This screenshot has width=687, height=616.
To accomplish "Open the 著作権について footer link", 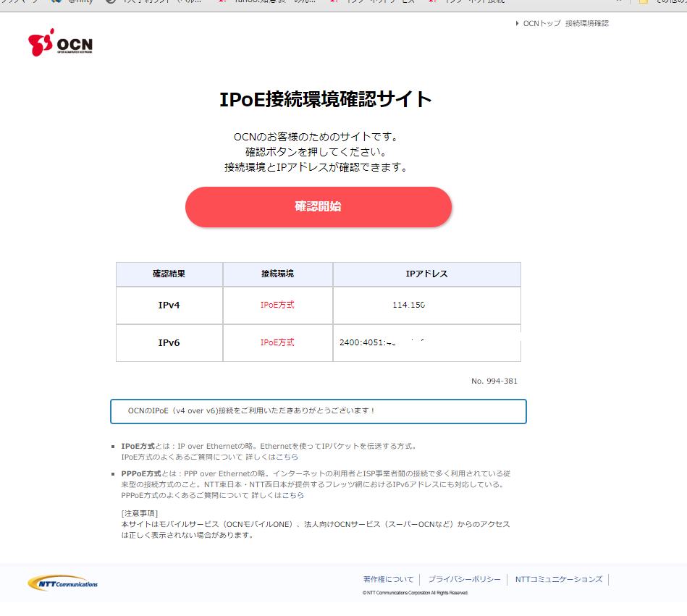I will (389, 580).
